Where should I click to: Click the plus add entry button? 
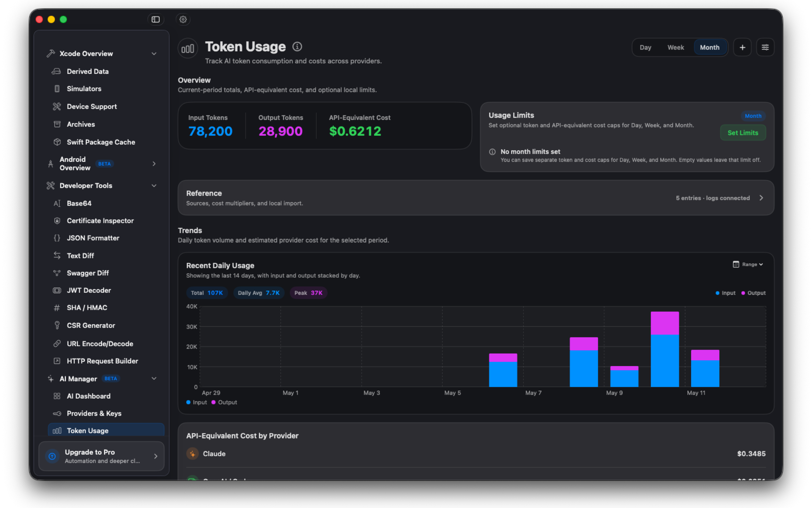(x=742, y=47)
